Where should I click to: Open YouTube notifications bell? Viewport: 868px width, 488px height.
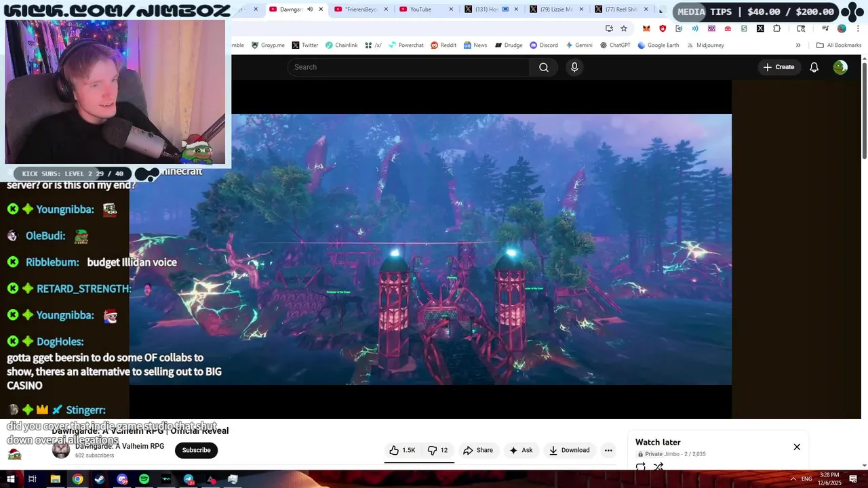[x=814, y=67]
